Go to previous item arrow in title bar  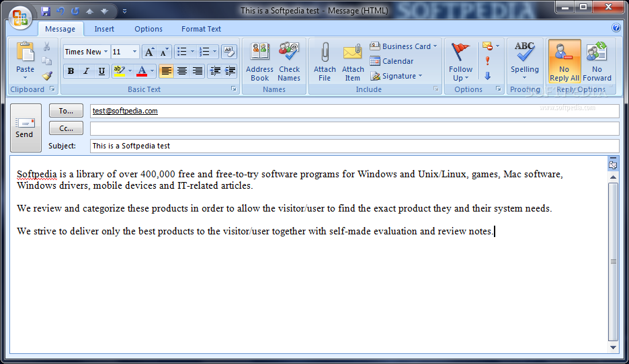click(x=89, y=11)
